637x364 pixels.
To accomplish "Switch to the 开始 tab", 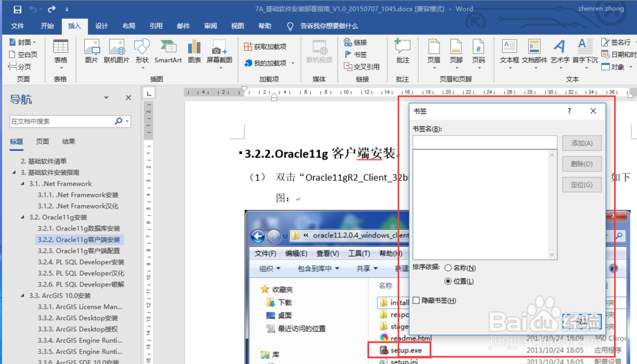I will coord(47,26).
